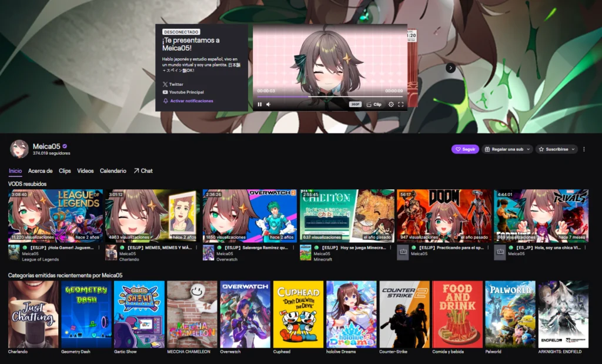Open the 2:55:45 Minecraft VOD thumbnail
This screenshot has width=602, height=364.
pos(347,215)
